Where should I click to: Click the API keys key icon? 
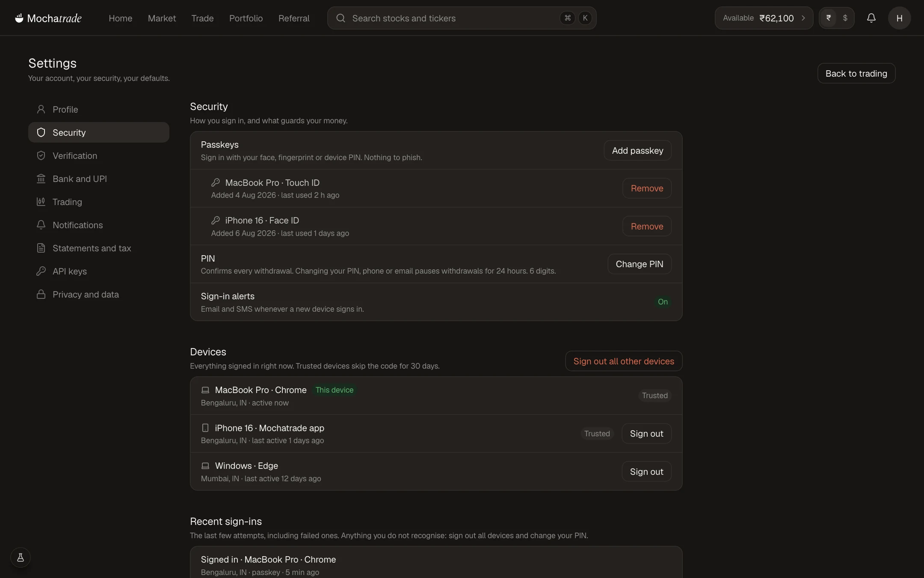point(41,271)
